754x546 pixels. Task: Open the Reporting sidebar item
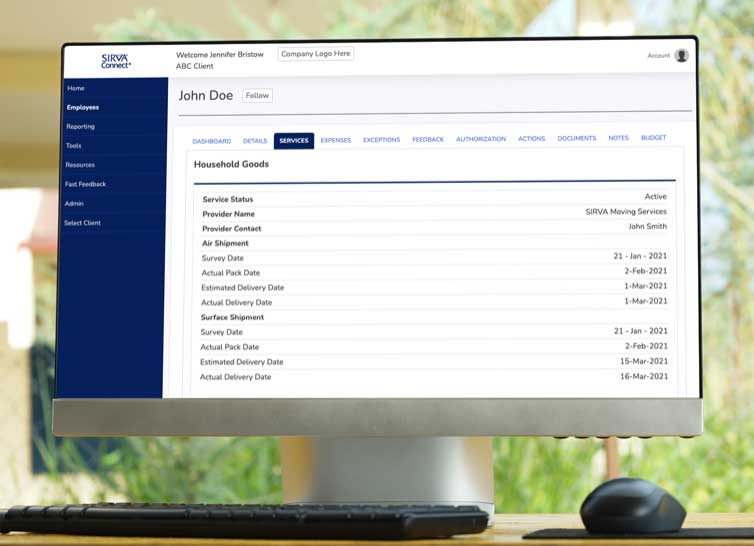click(80, 127)
